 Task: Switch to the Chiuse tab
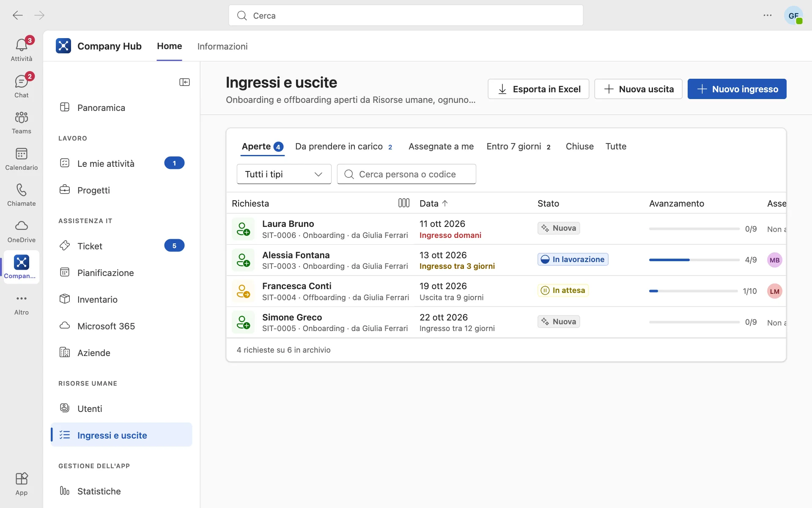click(x=580, y=146)
